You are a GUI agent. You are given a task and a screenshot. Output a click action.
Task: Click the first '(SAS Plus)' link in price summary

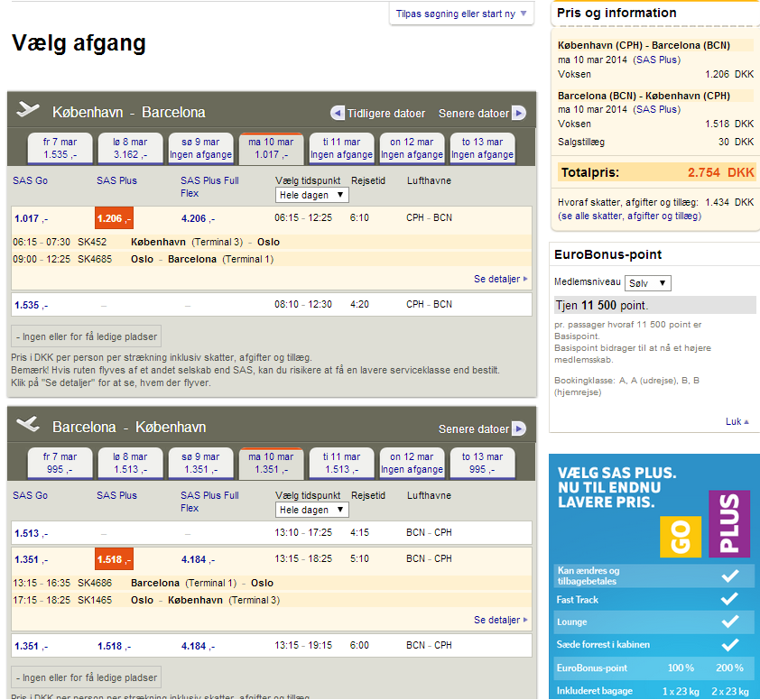click(656, 60)
